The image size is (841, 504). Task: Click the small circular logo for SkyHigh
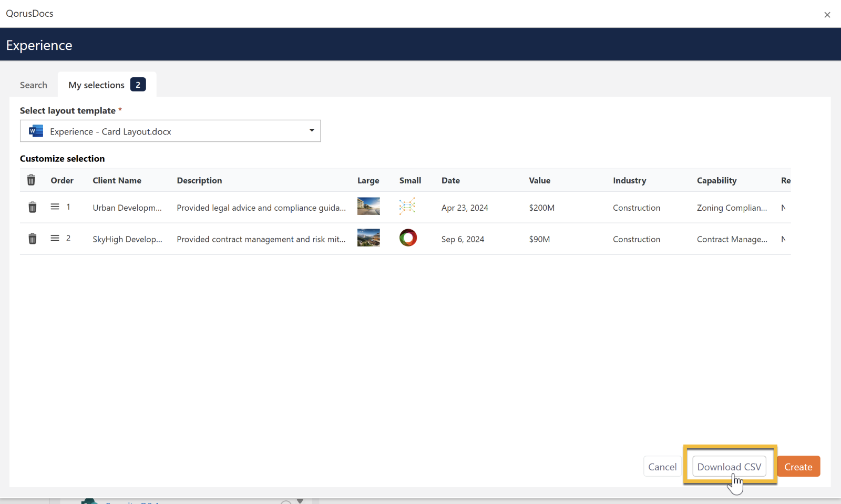click(408, 238)
